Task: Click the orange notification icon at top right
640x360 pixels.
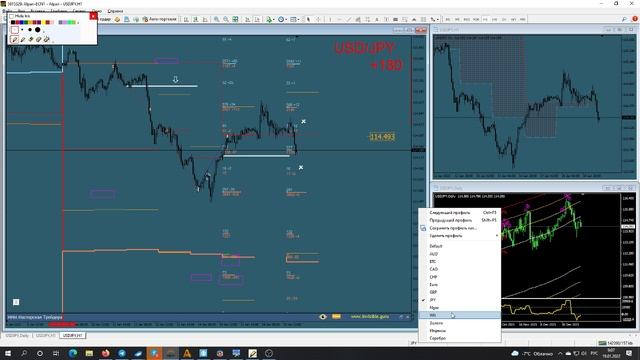Action: (x=635, y=19)
